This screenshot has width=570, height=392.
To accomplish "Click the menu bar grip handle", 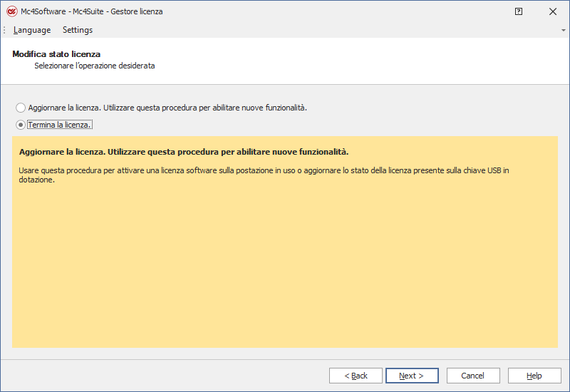I will [x=5, y=30].
